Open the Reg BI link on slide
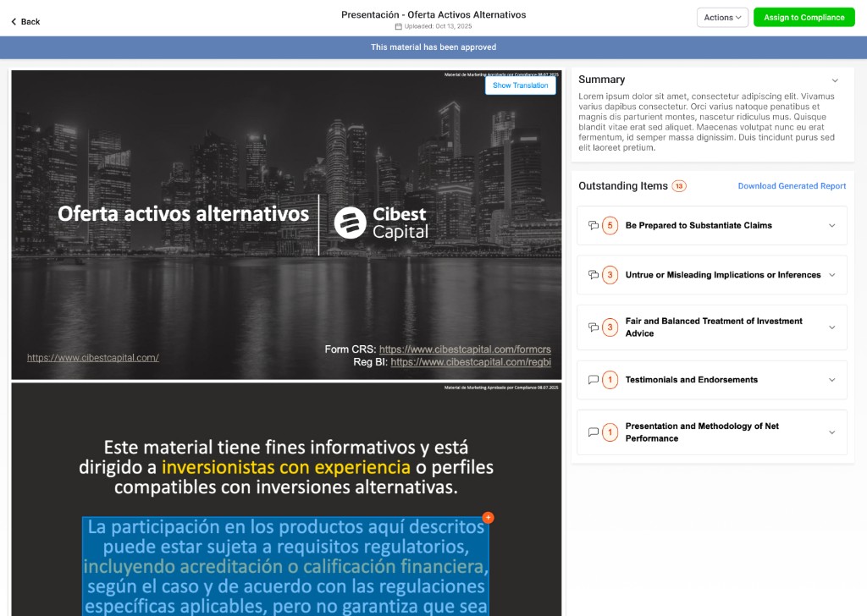The height and width of the screenshot is (616, 867). tap(471, 362)
